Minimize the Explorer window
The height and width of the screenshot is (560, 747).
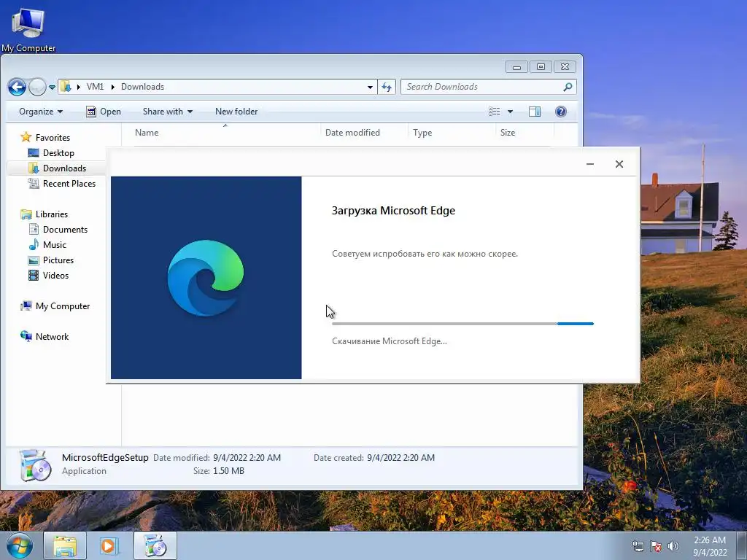click(x=516, y=66)
